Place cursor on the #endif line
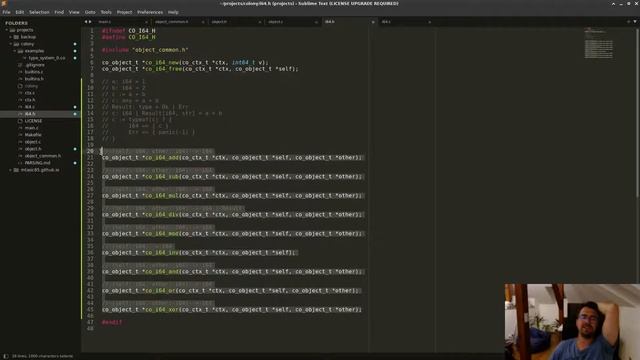Image resolution: width=640 pixels, height=360 pixels. pos(112,322)
